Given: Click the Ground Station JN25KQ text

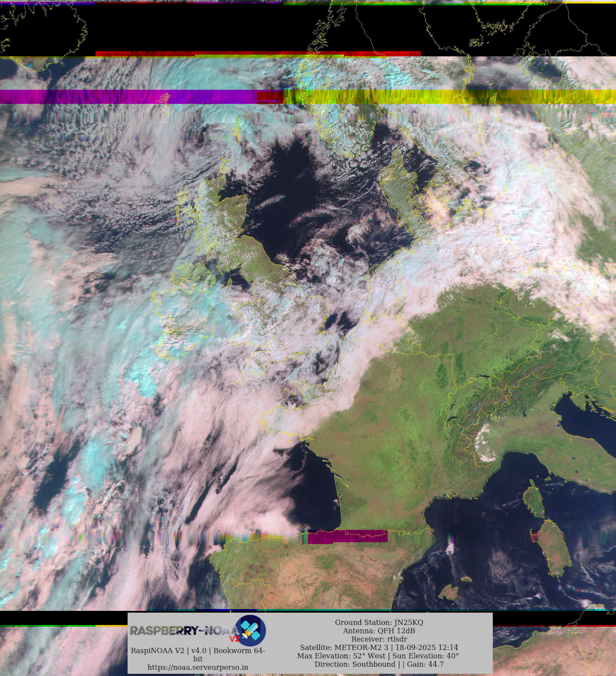Looking at the screenshot, I should click(379, 622).
